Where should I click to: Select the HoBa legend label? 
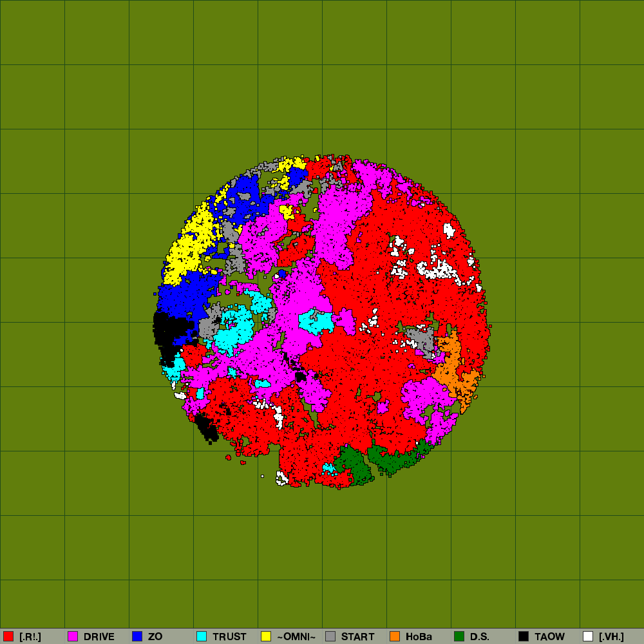click(419, 637)
